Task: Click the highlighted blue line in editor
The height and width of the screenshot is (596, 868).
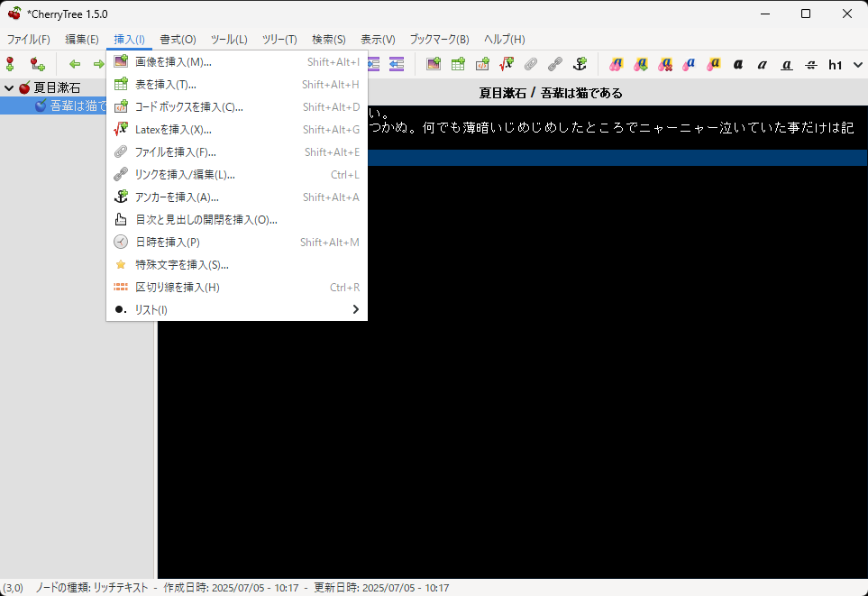Action: click(x=617, y=157)
